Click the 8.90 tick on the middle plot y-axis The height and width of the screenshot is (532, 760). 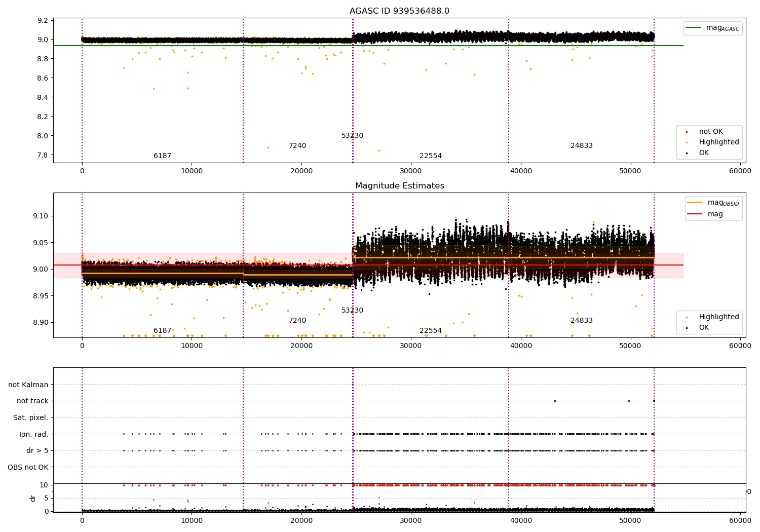click(x=41, y=322)
